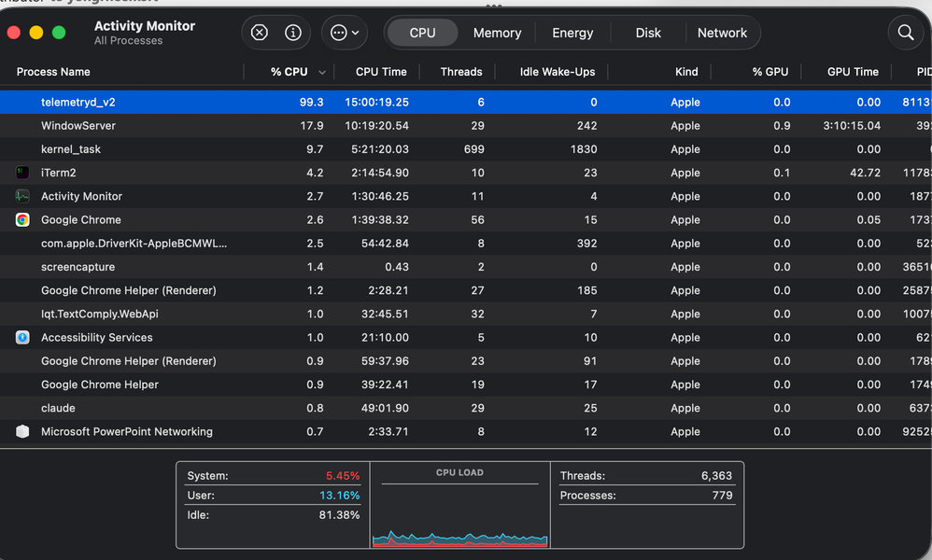The width and height of the screenshot is (932, 560).
Task: Click the iTerm2 app icon
Action: 22,173
